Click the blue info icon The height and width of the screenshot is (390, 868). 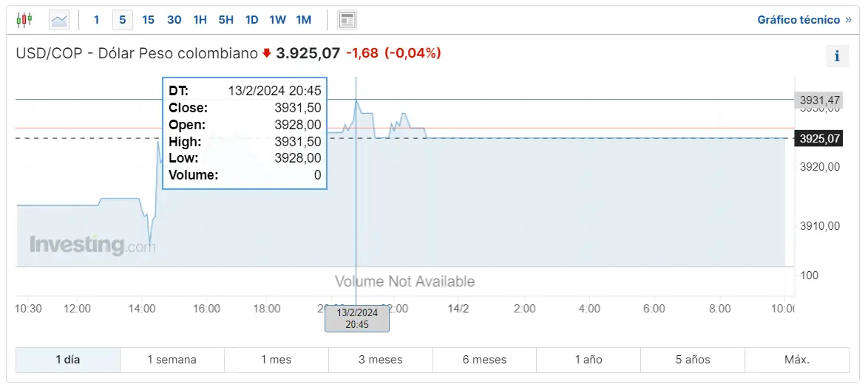(837, 56)
